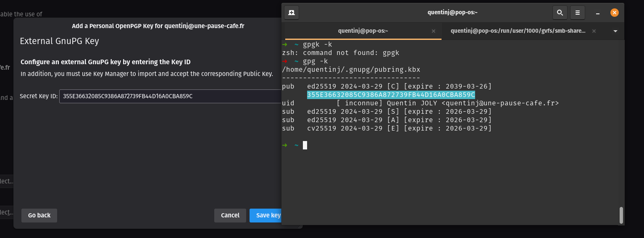644x238 pixels.
Task: Close the terminal window with orange button
Action: coord(614,13)
